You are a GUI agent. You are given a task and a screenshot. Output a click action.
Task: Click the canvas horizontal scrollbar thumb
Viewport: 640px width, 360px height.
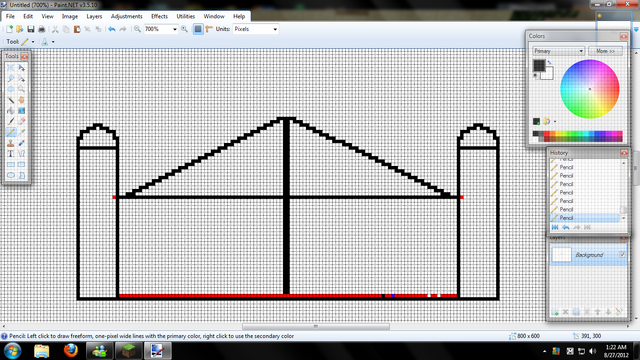click(316, 326)
